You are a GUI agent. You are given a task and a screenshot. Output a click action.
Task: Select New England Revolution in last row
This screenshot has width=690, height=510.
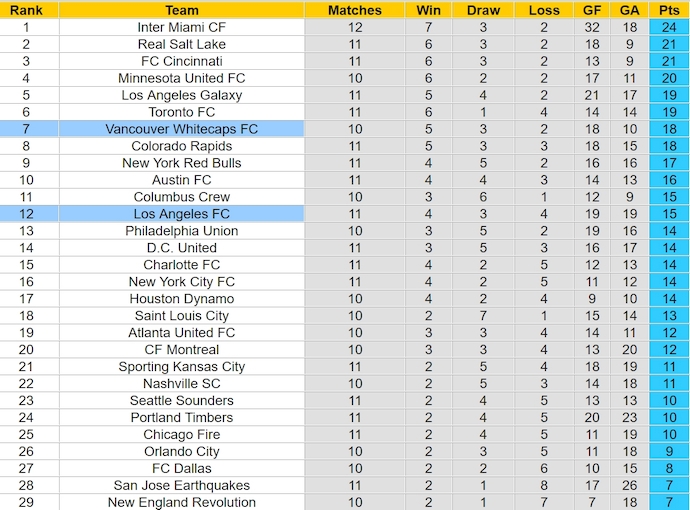[181, 502]
